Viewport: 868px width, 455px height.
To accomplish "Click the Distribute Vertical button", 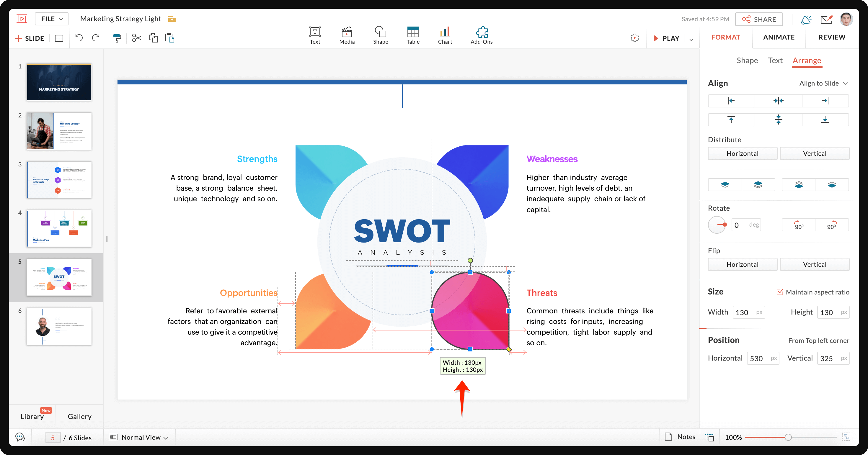I will [815, 153].
